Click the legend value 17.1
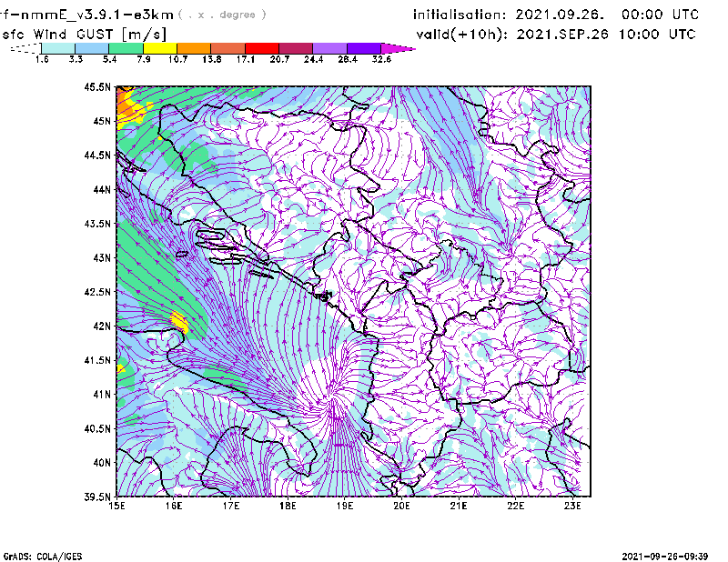This screenshot has width=728, height=562. tap(245, 59)
